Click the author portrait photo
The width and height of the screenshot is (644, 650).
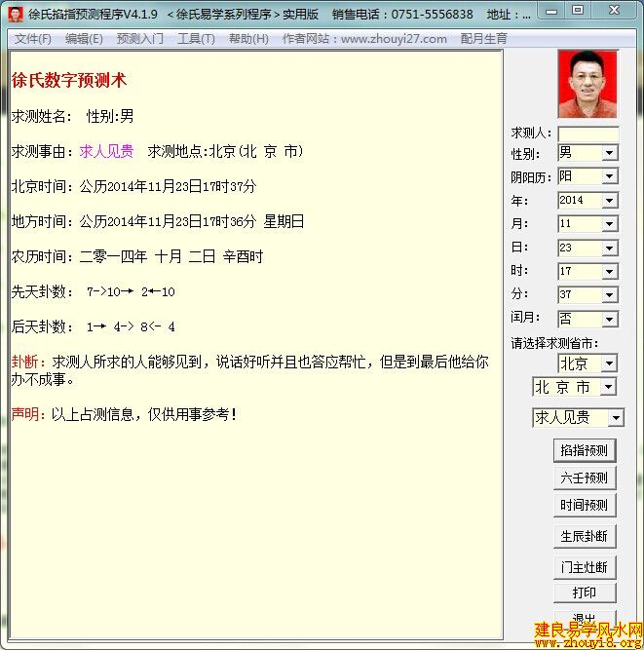(587, 84)
